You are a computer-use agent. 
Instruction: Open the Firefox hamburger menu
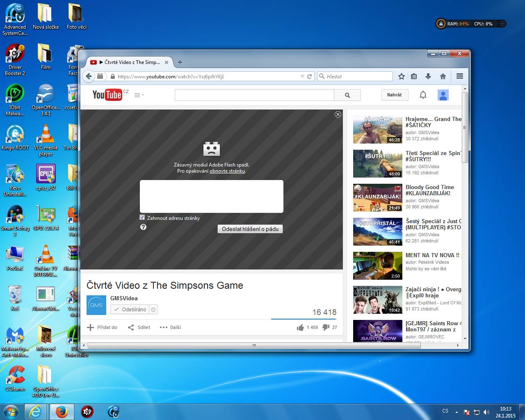pos(460,76)
